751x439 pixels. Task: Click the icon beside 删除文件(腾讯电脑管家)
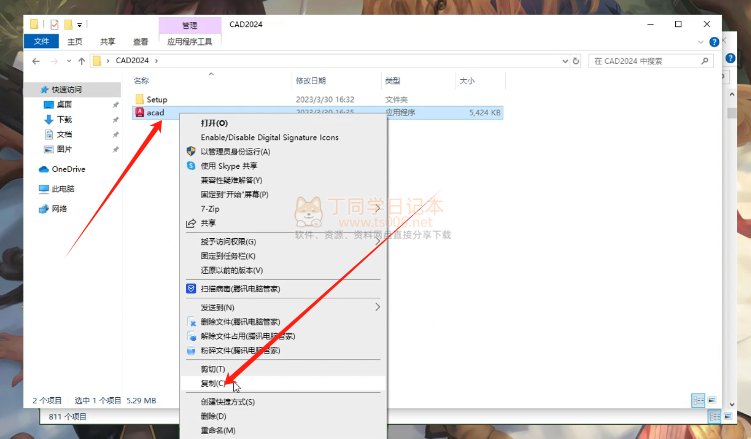coord(191,322)
